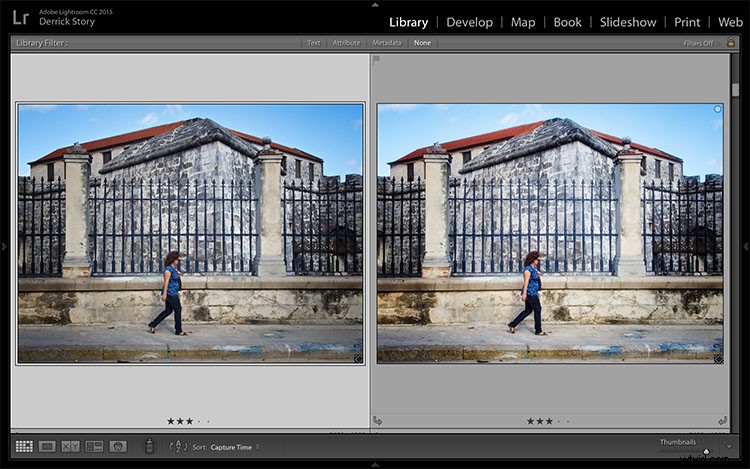The height and width of the screenshot is (469, 750).
Task: Click the grid vertical scrollbar
Action: click(x=735, y=89)
